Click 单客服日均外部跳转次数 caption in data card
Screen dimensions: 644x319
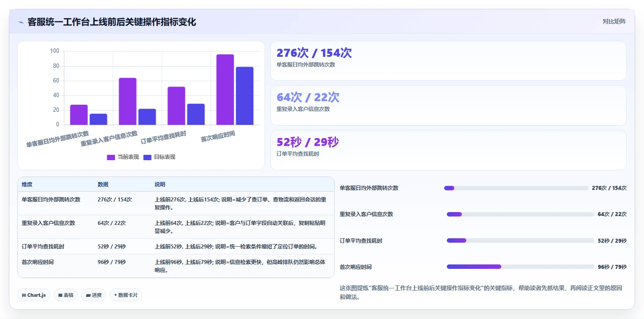[x=306, y=64]
